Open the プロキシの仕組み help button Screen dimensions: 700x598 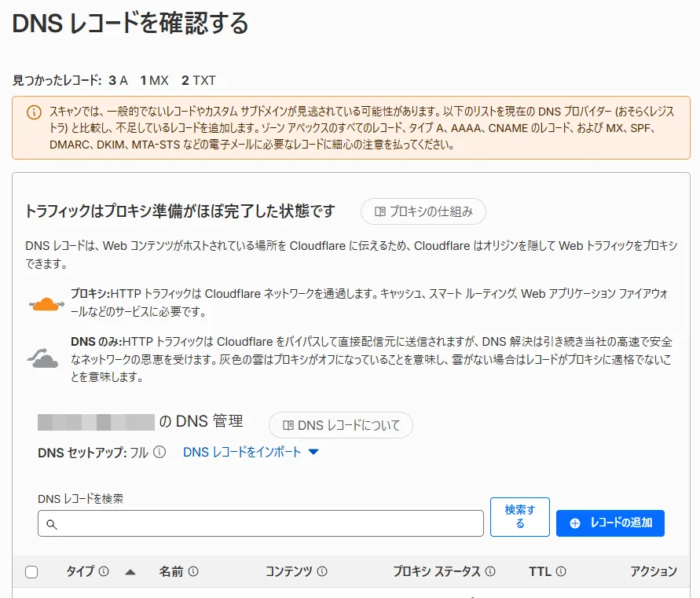click(x=423, y=211)
